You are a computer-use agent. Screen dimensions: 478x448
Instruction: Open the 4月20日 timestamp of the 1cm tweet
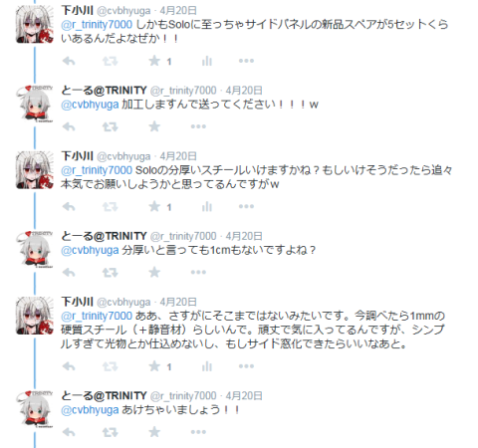coord(244,236)
